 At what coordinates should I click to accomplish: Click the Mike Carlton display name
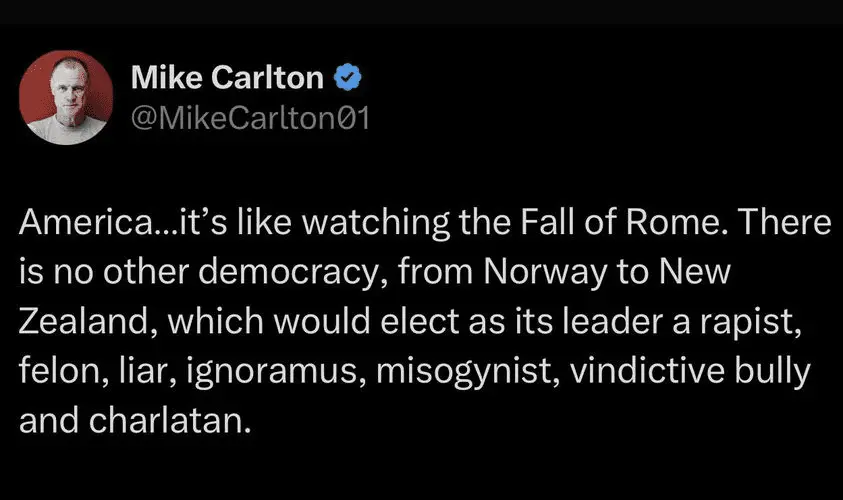pyautogui.click(x=230, y=76)
